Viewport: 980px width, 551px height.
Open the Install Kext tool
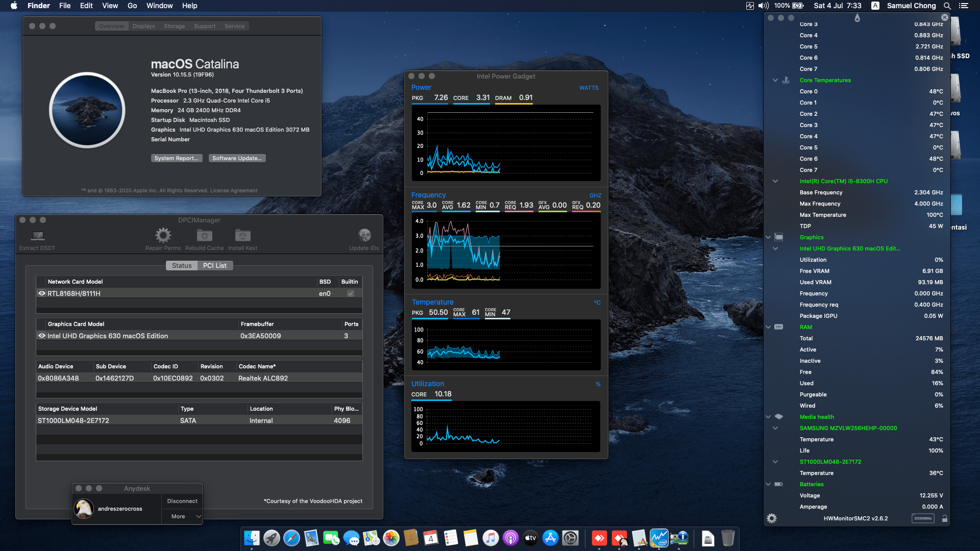pos(242,235)
